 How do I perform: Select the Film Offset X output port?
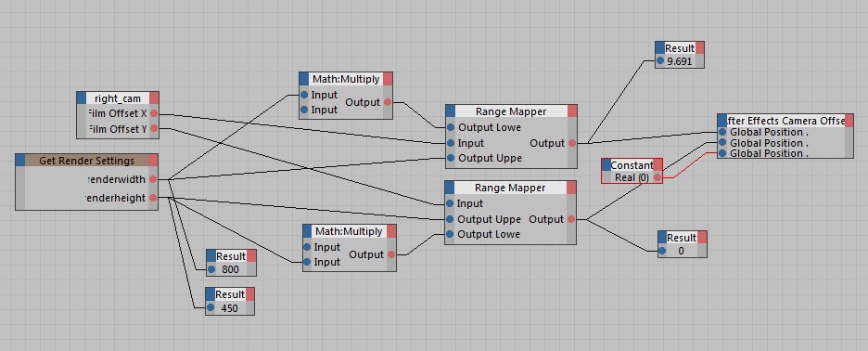[x=153, y=113]
